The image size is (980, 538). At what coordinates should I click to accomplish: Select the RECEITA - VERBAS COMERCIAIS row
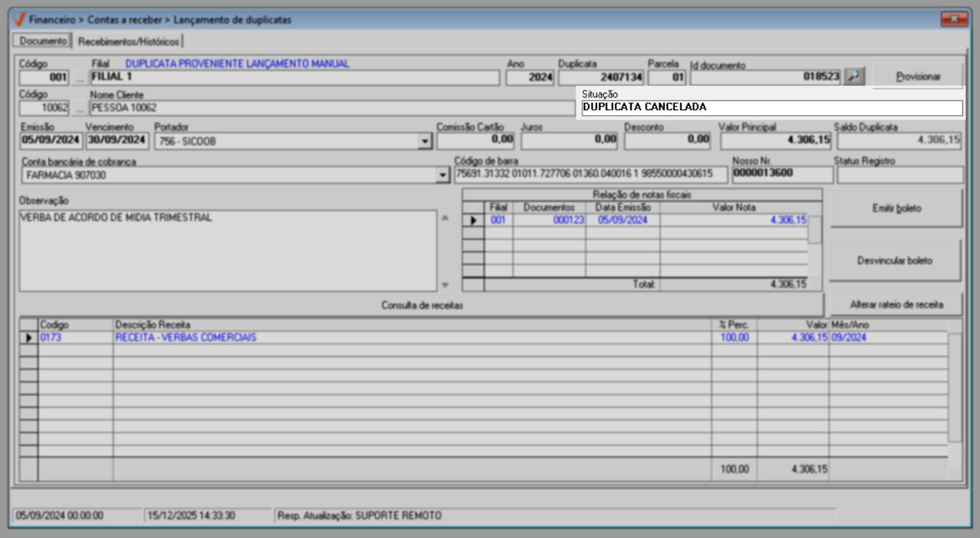click(185, 337)
